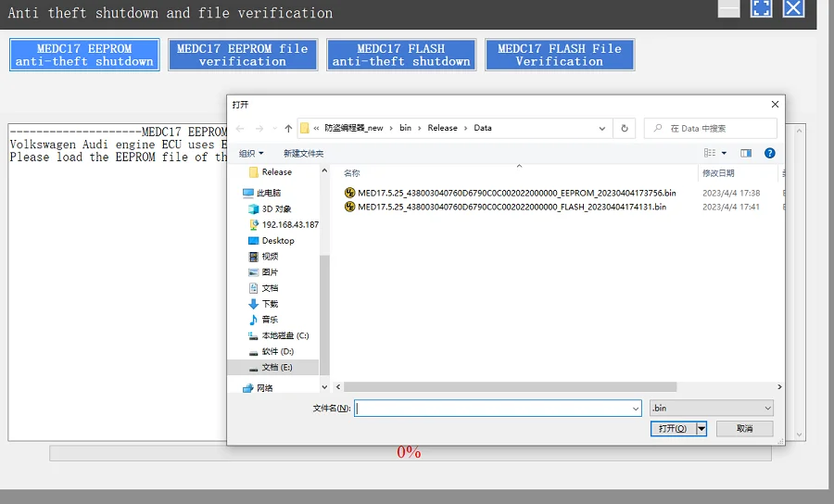This screenshot has width=834, height=504.
Task: Click 'Release' in the breadcrumb path
Action: [x=443, y=128]
